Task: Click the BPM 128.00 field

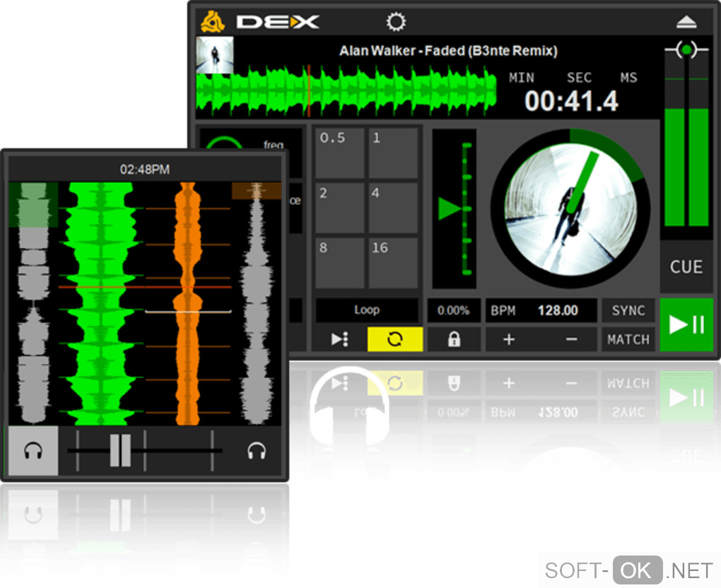Action: pos(541,310)
